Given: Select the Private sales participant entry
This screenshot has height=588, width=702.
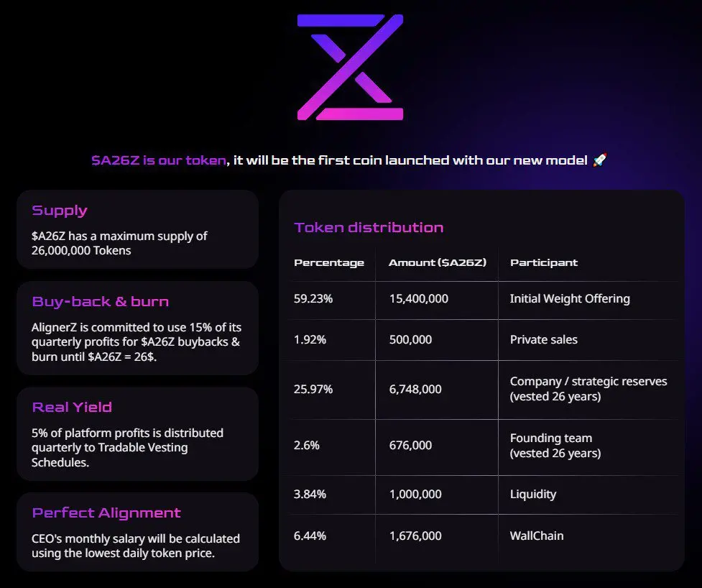Looking at the screenshot, I should (x=544, y=339).
